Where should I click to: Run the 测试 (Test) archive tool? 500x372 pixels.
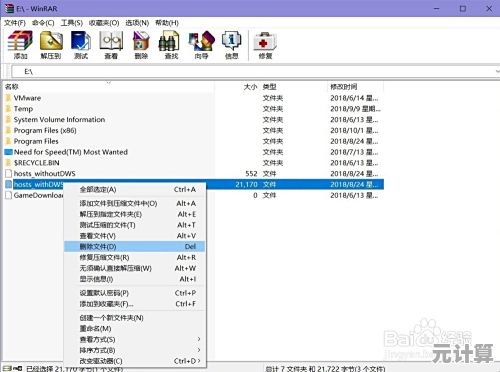tap(81, 45)
